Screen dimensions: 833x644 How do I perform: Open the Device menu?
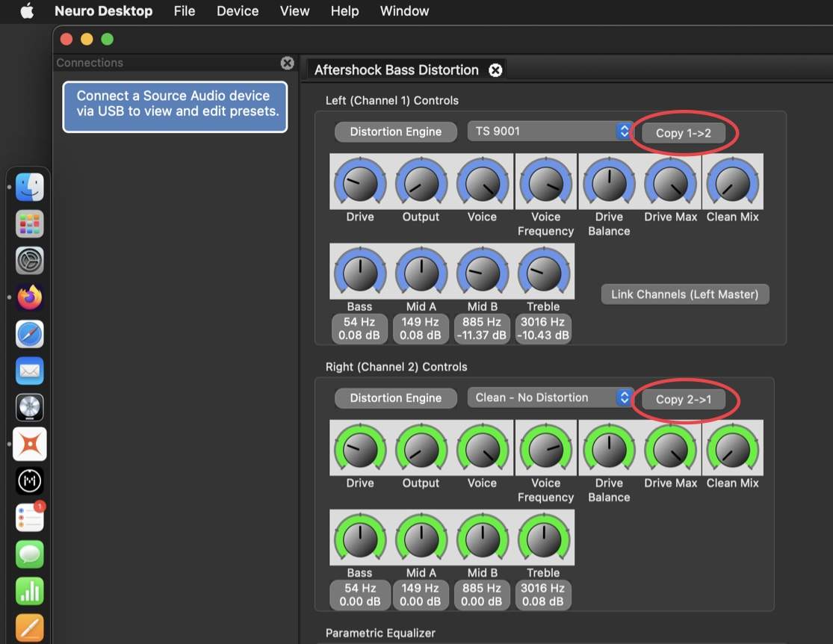pyautogui.click(x=238, y=10)
